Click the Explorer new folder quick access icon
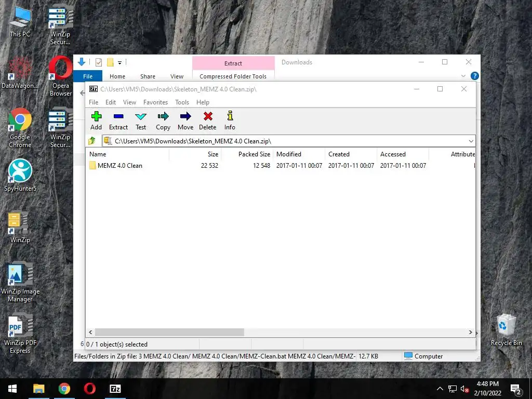 click(x=110, y=62)
